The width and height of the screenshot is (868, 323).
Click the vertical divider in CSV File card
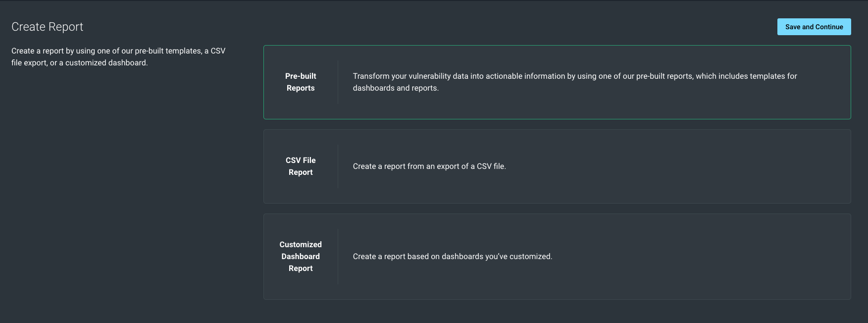click(x=338, y=166)
